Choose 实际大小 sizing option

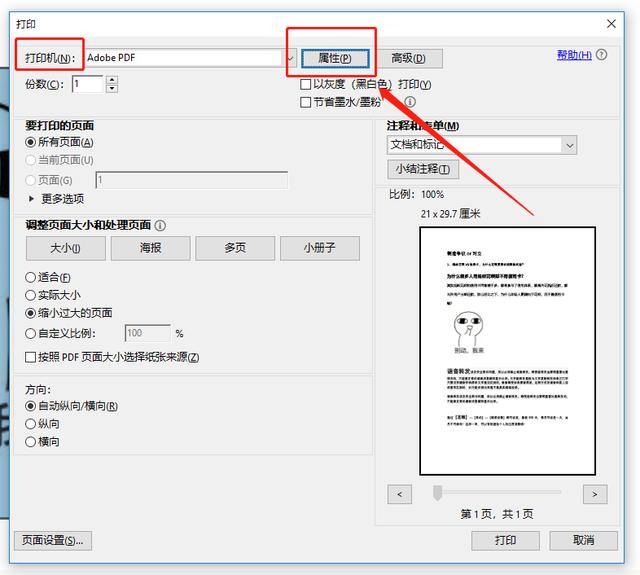pyautogui.click(x=30, y=295)
